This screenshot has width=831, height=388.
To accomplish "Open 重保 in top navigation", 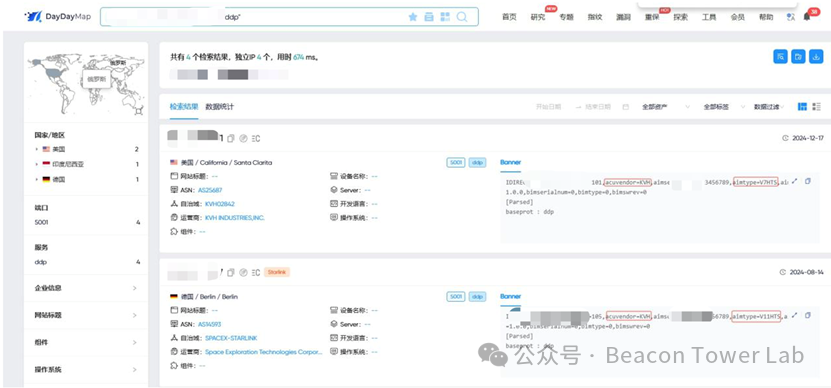I will click(x=652, y=17).
